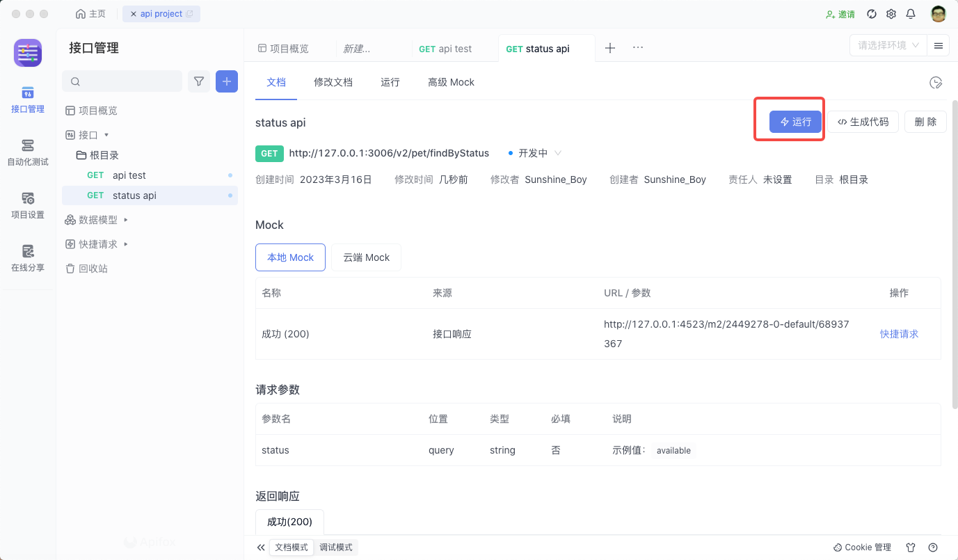Click the blue plus icon to add an API
Image resolution: width=958 pixels, height=560 pixels.
pyautogui.click(x=226, y=81)
